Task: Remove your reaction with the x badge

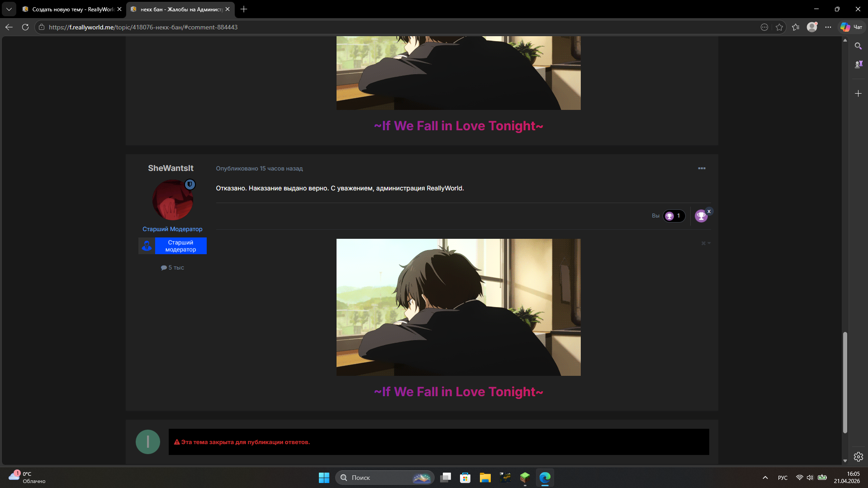Action: point(709,211)
